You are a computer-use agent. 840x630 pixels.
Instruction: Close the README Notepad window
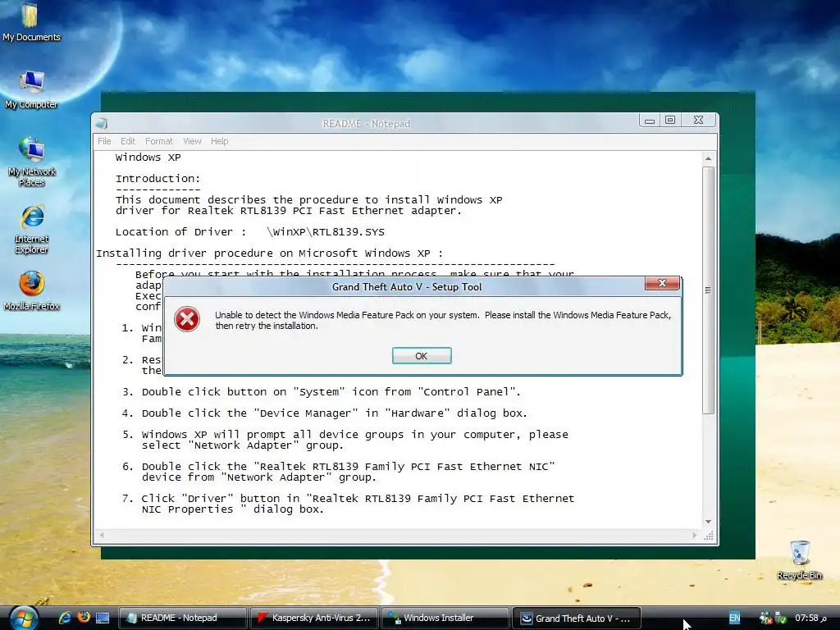pos(699,121)
